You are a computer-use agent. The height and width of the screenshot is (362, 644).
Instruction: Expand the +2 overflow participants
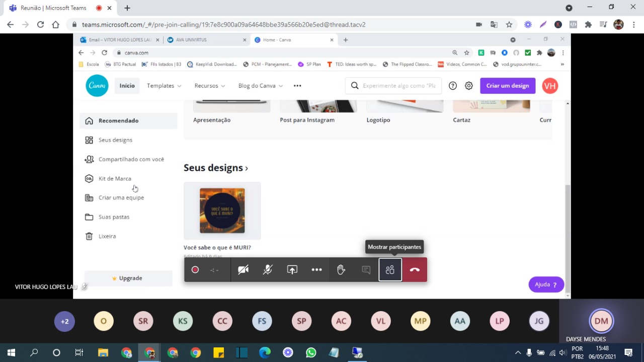64,321
